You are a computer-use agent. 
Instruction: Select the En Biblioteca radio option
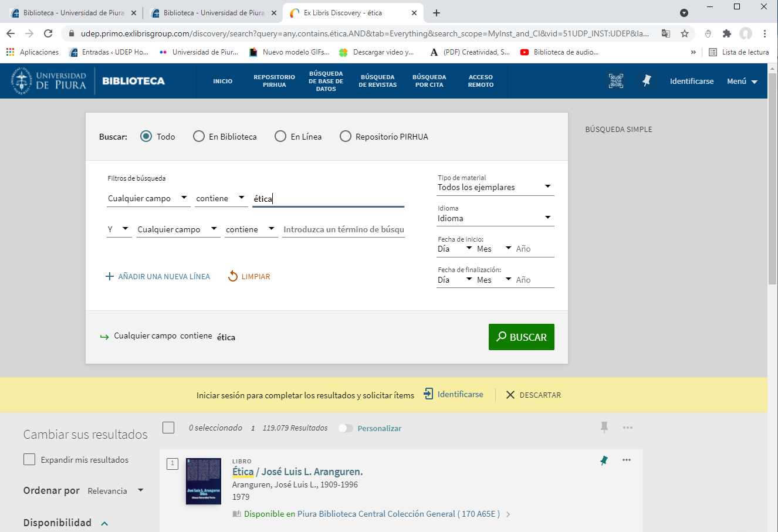(x=199, y=137)
